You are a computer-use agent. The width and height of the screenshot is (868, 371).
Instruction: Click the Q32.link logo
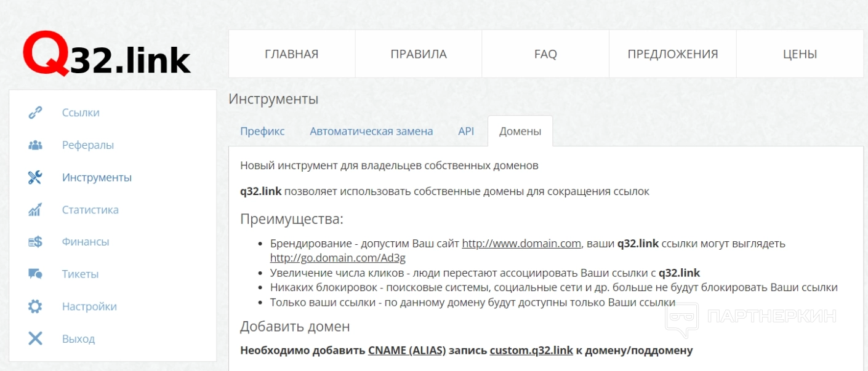[x=107, y=54]
